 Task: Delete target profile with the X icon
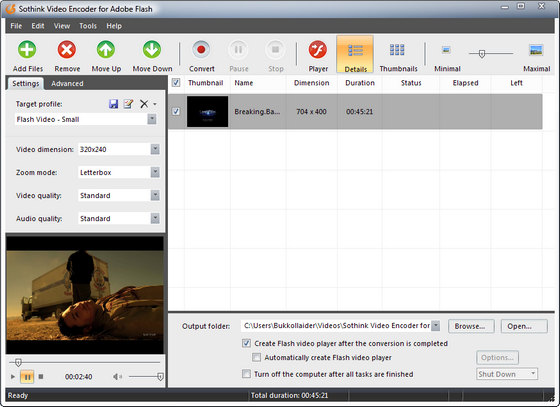point(144,104)
